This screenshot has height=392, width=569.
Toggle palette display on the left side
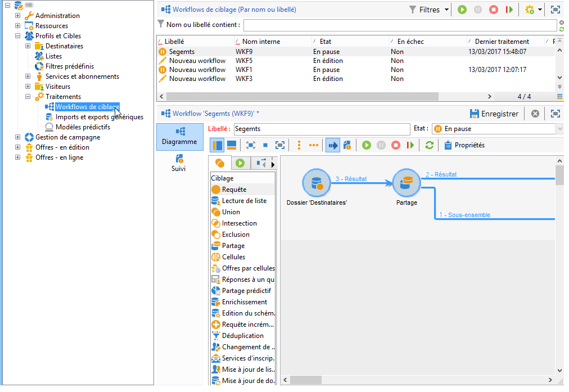pos(217,145)
